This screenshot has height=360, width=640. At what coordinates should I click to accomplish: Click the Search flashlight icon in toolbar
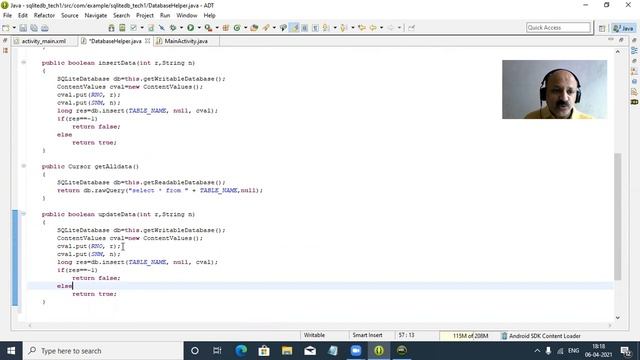pos(266,28)
